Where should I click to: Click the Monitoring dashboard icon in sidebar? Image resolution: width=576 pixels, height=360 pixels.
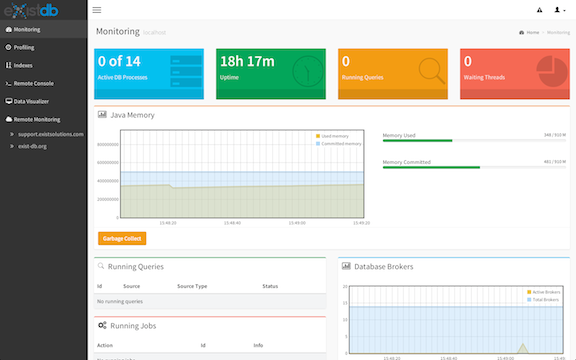tap(8, 29)
